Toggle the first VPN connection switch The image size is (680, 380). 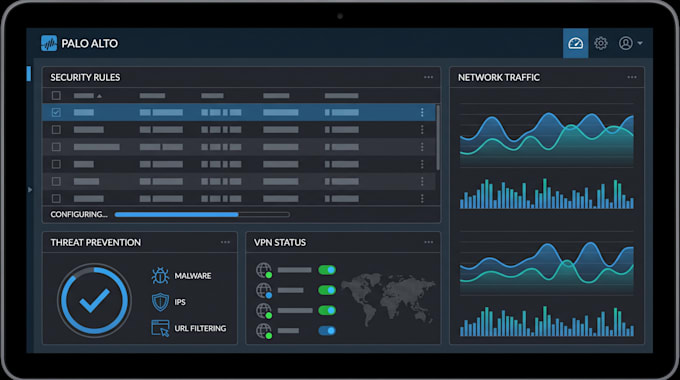(x=327, y=270)
